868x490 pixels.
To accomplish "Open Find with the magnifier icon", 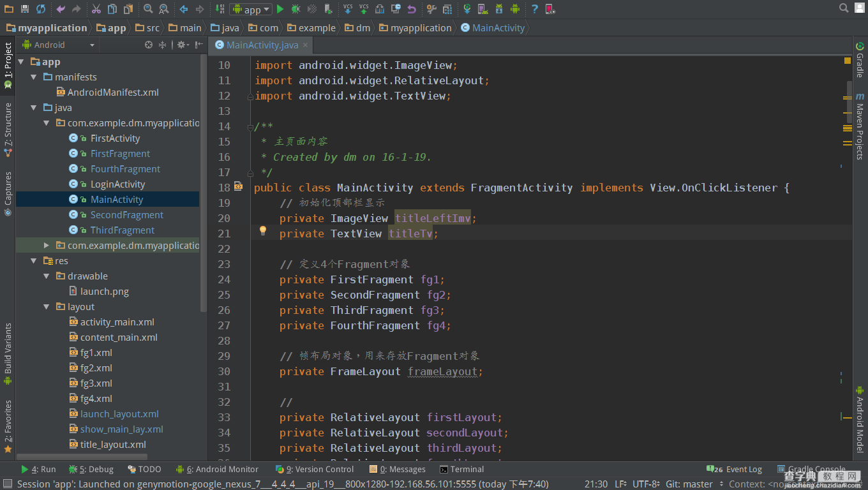I will click(x=148, y=9).
